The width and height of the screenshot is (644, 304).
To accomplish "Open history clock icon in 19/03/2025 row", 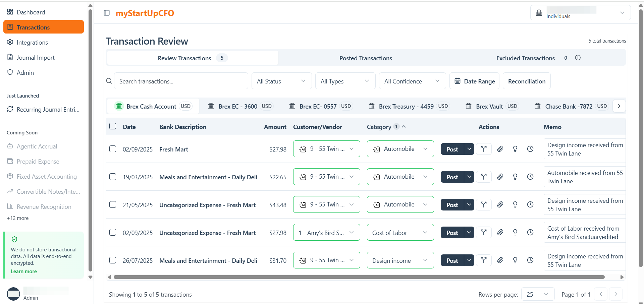I will coord(530,177).
